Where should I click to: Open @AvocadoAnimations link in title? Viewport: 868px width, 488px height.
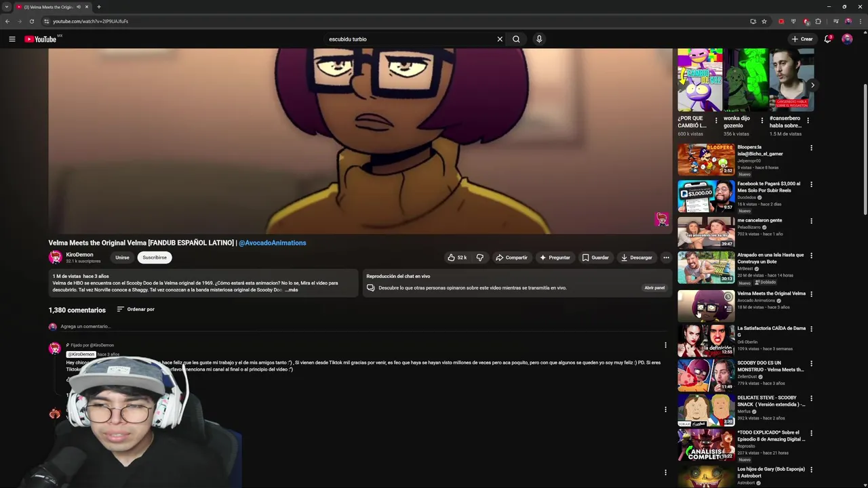click(x=272, y=243)
